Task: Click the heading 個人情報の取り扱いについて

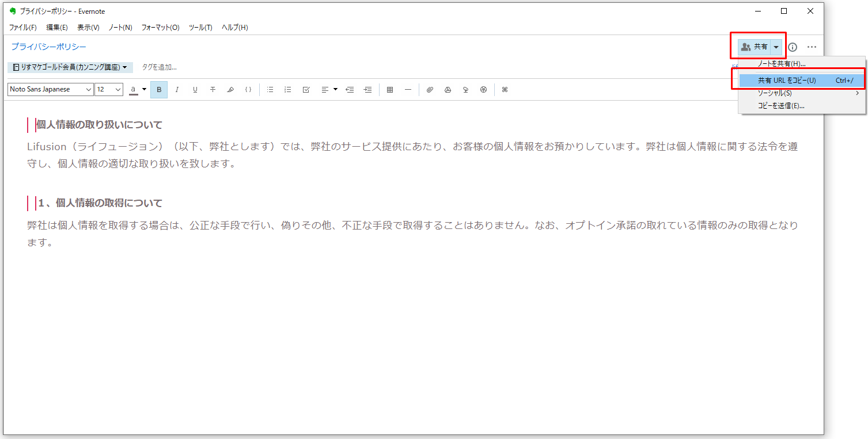Action: (x=99, y=125)
